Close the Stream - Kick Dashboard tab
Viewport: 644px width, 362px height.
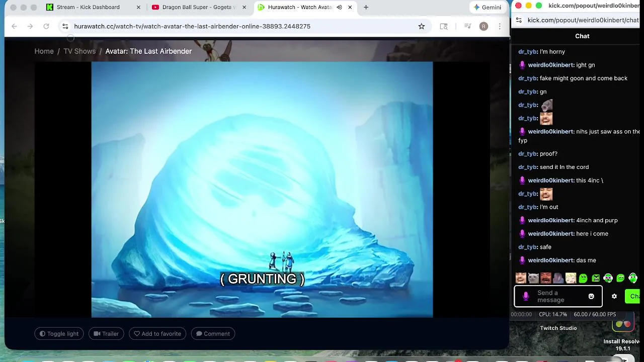click(x=138, y=7)
